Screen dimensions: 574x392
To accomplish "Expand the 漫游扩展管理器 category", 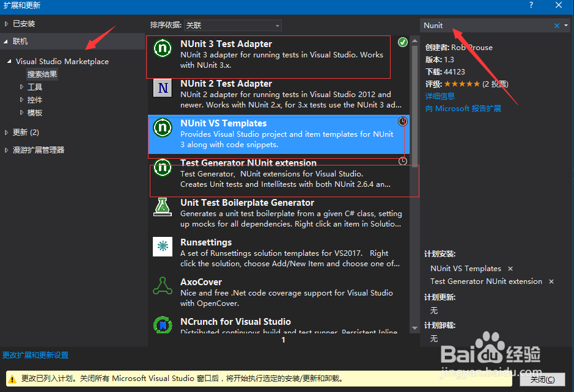I will (x=6, y=150).
